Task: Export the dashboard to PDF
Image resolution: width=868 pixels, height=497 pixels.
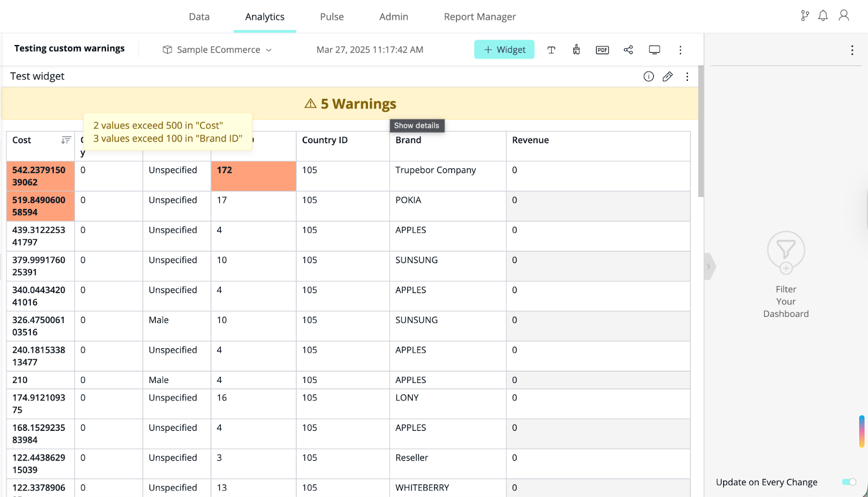Action: click(x=602, y=49)
